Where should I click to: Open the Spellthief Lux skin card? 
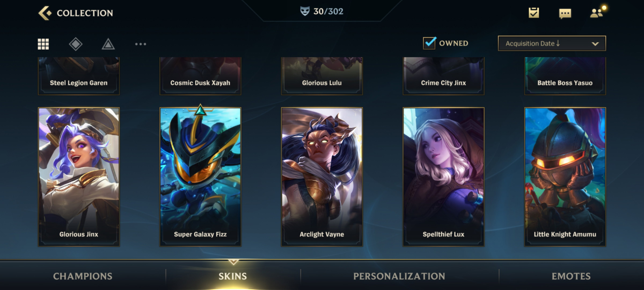coord(443,177)
